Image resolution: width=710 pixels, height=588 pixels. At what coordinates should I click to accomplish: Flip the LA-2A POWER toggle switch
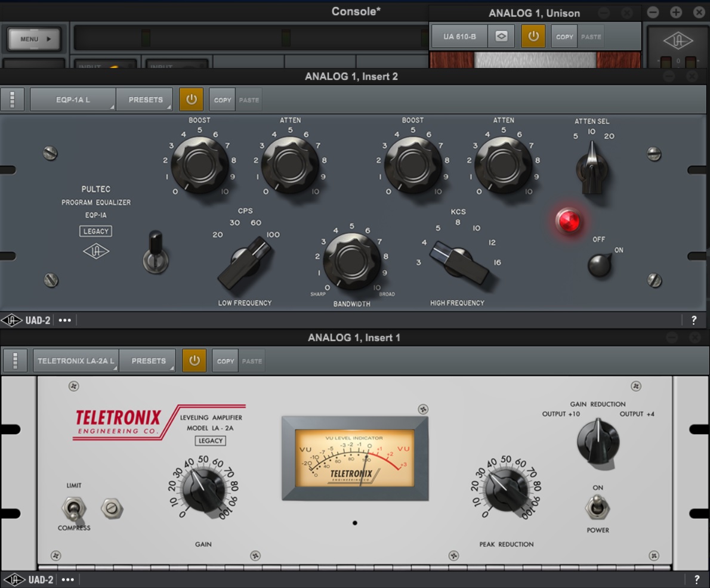click(x=598, y=507)
